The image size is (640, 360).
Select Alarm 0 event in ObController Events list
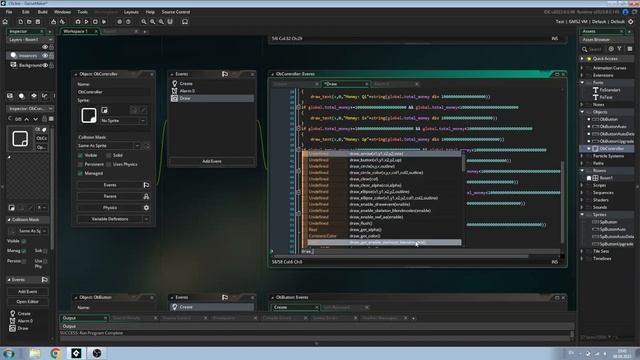point(212,91)
